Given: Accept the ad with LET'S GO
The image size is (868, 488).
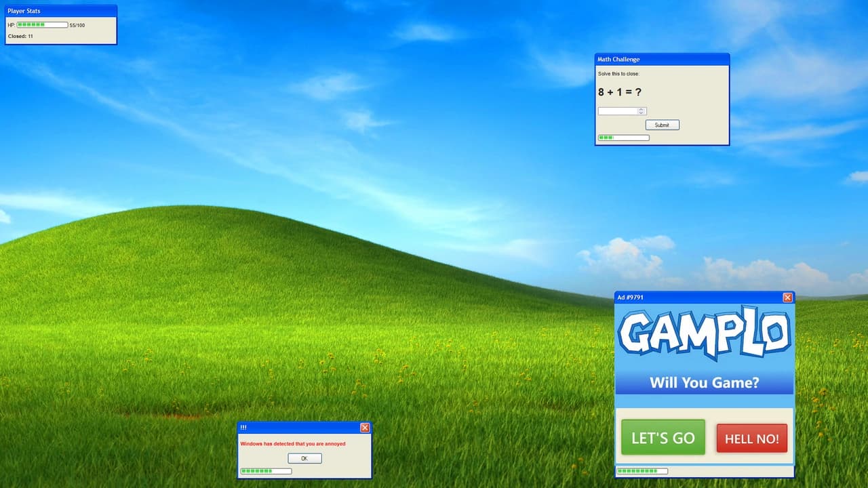Looking at the screenshot, I should [x=663, y=437].
